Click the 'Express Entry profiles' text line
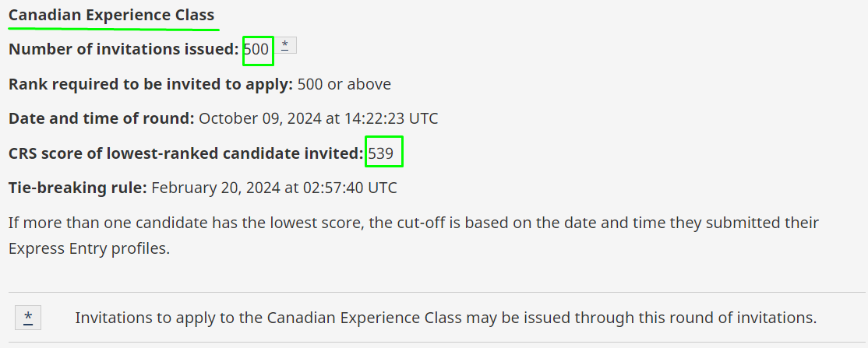Viewport: 868px width, 348px height. click(89, 248)
